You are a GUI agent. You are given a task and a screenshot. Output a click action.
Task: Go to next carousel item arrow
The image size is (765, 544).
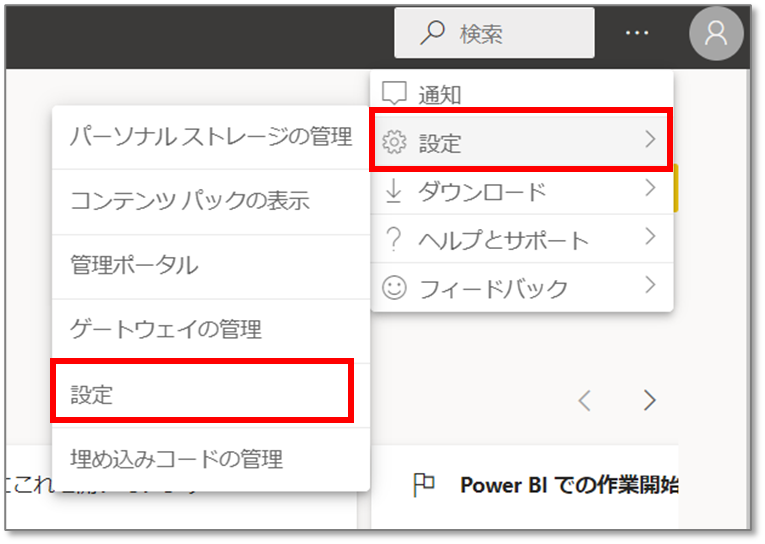coord(649,401)
